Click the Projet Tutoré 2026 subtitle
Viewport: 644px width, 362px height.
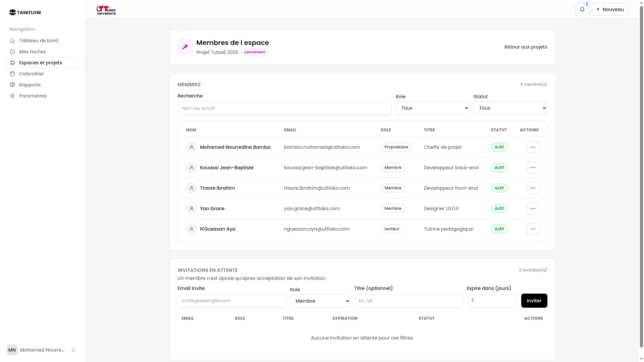[217, 52]
